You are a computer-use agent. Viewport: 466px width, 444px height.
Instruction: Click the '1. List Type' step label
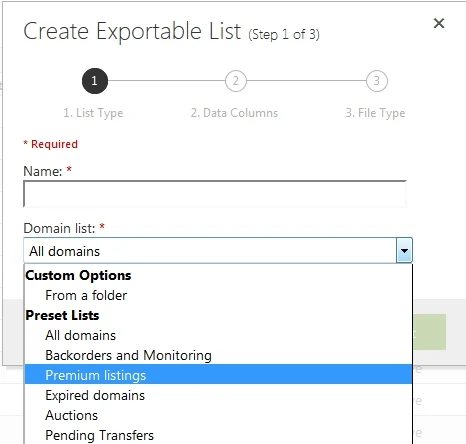[x=93, y=113]
